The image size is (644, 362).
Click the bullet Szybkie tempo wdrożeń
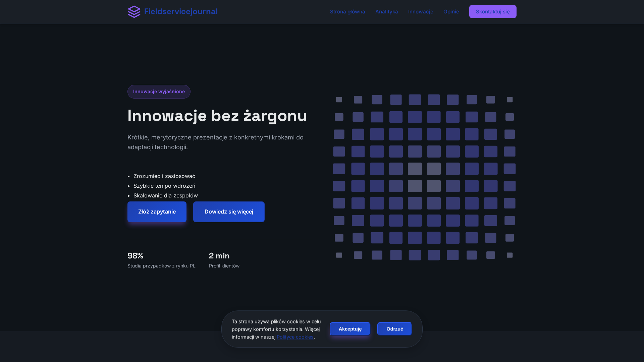pyautogui.click(x=164, y=186)
